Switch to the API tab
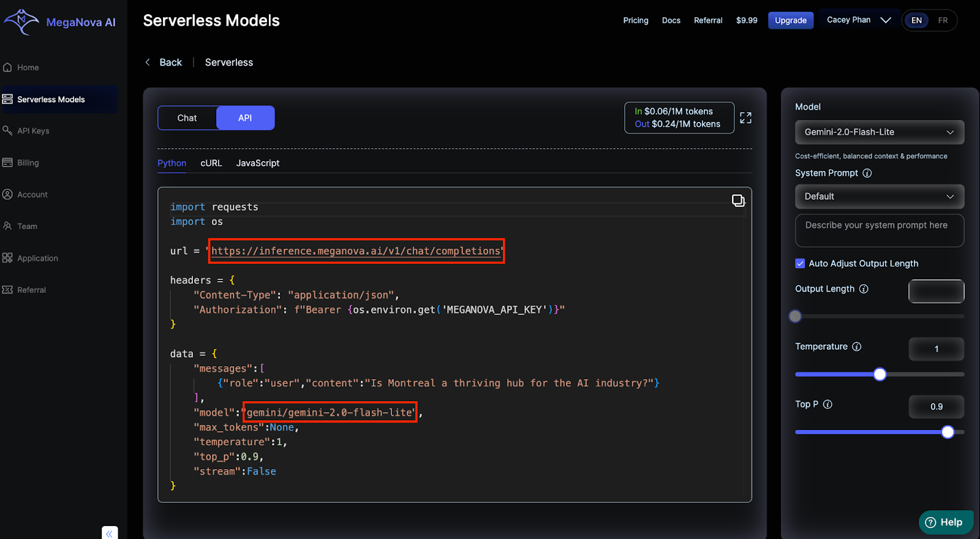This screenshot has height=539, width=980. [x=245, y=118]
